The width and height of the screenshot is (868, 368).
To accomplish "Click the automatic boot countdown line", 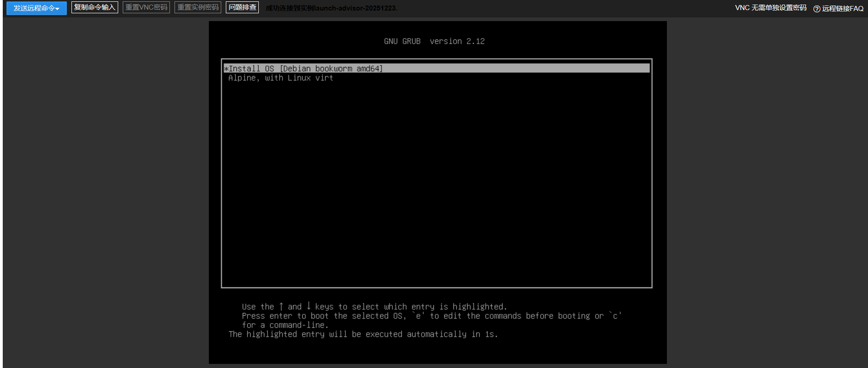I will pos(363,335).
